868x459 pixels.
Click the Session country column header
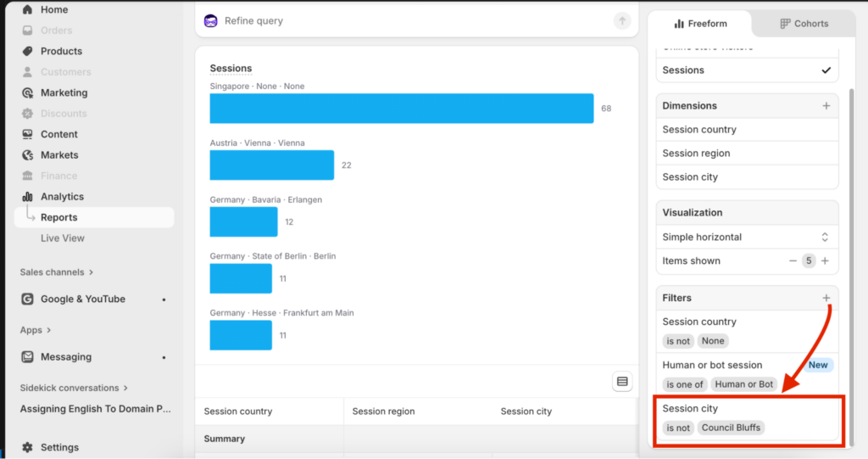pyautogui.click(x=238, y=411)
